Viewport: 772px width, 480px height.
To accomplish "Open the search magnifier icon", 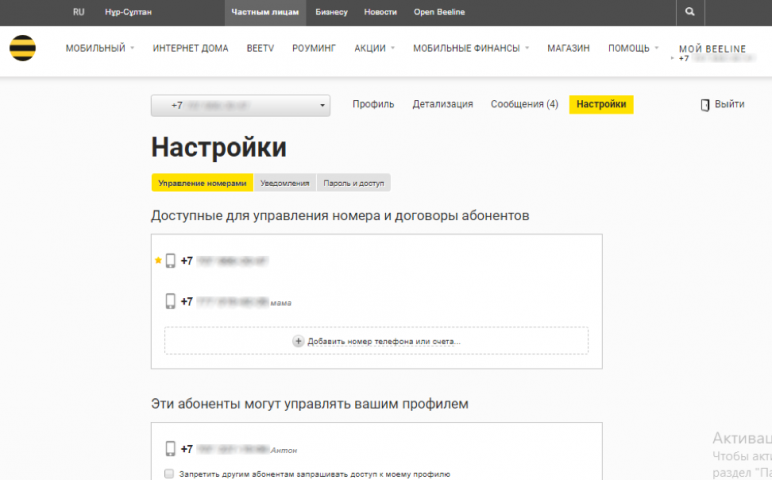I will pyautogui.click(x=690, y=12).
